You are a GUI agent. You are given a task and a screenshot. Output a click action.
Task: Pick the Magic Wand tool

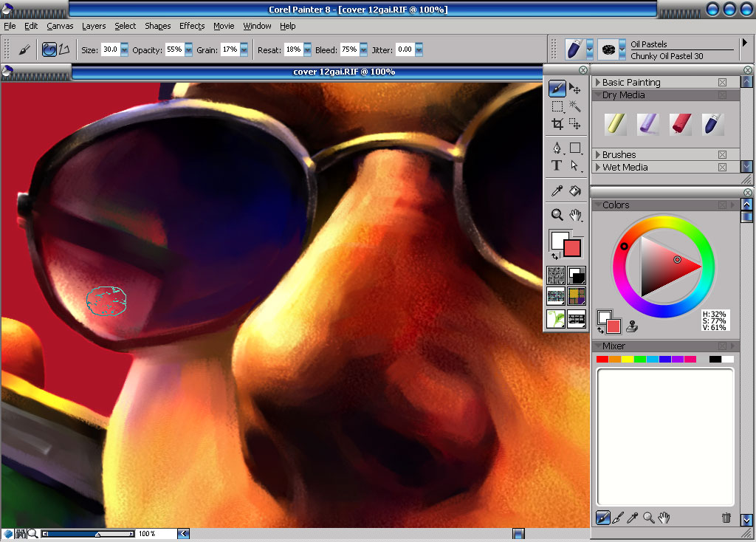574,106
